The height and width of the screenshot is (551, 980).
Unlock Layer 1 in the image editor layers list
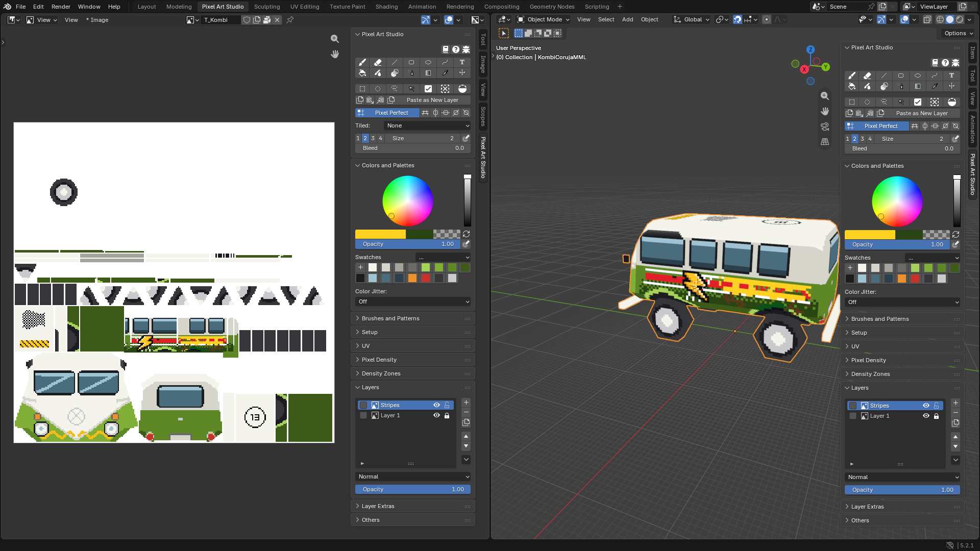pos(447,415)
